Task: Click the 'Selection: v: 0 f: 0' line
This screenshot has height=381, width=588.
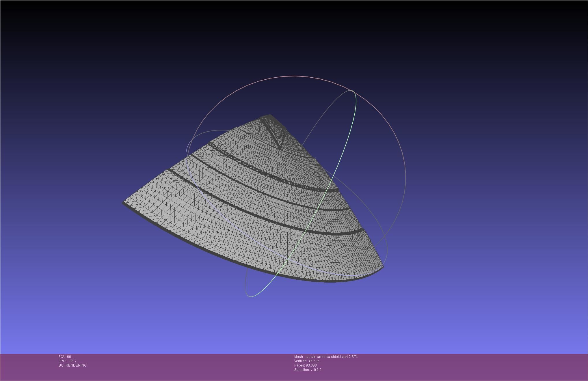Action: tap(308, 370)
